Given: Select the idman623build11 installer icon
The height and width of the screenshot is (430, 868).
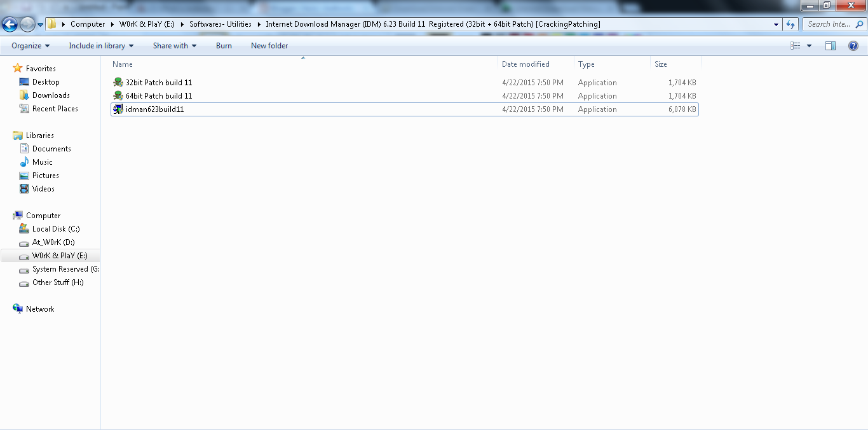Looking at the screenshot, I should [118, 109].
